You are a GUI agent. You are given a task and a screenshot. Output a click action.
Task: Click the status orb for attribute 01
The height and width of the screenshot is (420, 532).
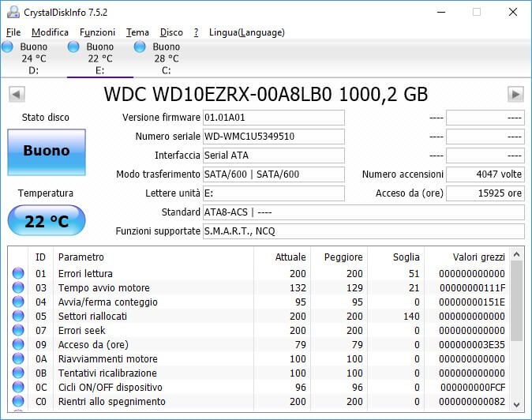[x=18, y=273]
